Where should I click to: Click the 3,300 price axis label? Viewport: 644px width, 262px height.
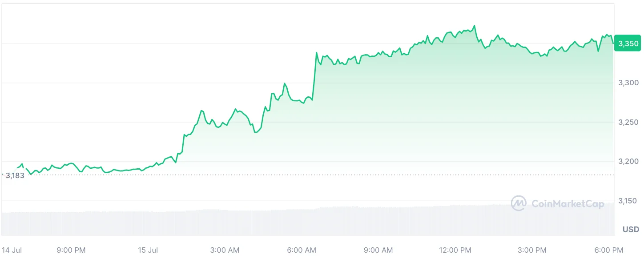coord(628,83)
